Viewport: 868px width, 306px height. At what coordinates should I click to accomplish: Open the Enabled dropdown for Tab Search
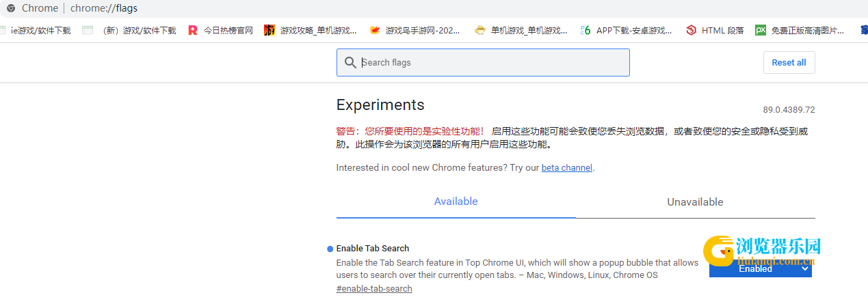coord(761,268)
